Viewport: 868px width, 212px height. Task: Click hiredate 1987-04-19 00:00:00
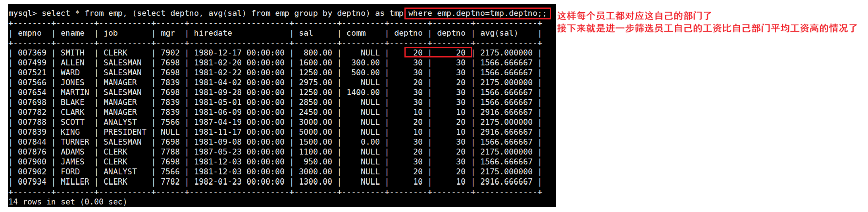pyautogui.click(x=239, y=122)
